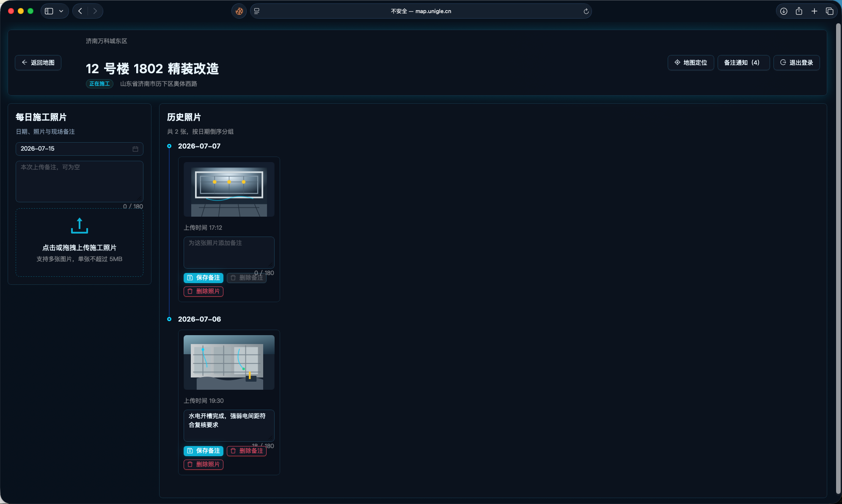This screenshot has width=842, height=504.
Task: Click 地图定位 button
Action: click(691, 63)
